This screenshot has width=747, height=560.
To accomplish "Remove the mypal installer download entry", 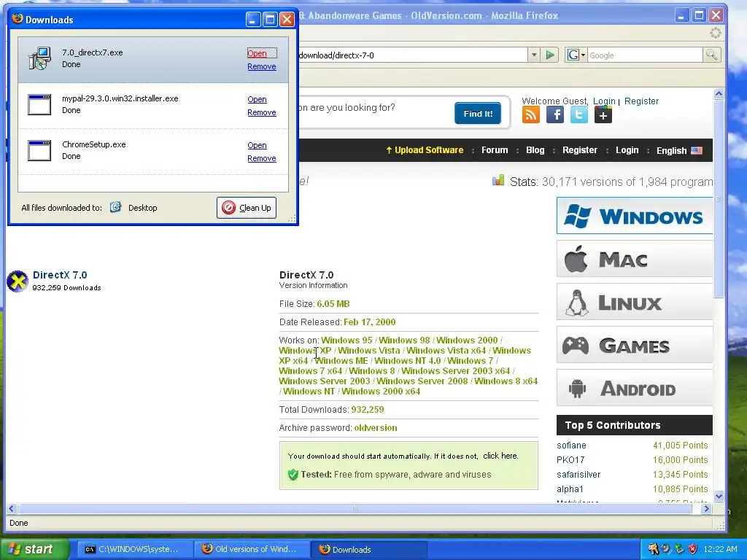I will [x=262, y=112].
